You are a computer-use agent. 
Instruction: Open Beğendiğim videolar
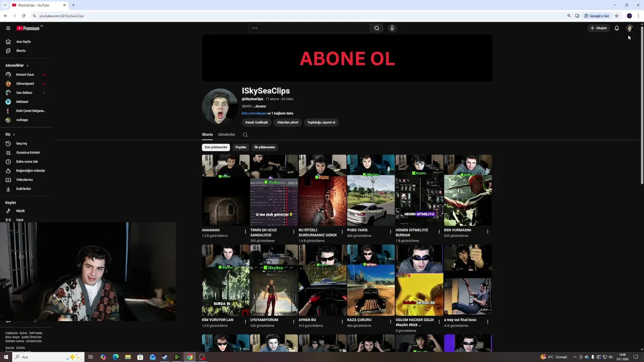(27, 170)
